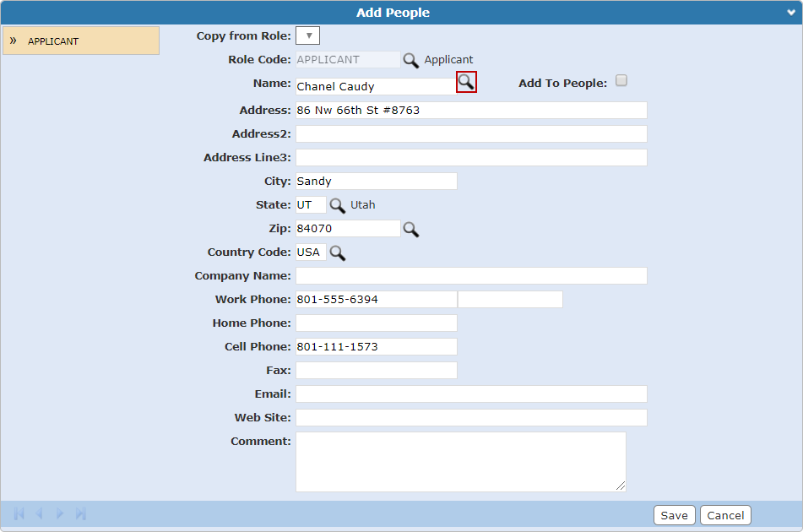This screenshot has width=803, height=532.
Task: Click the Country Code search icon
Action: 337,252
